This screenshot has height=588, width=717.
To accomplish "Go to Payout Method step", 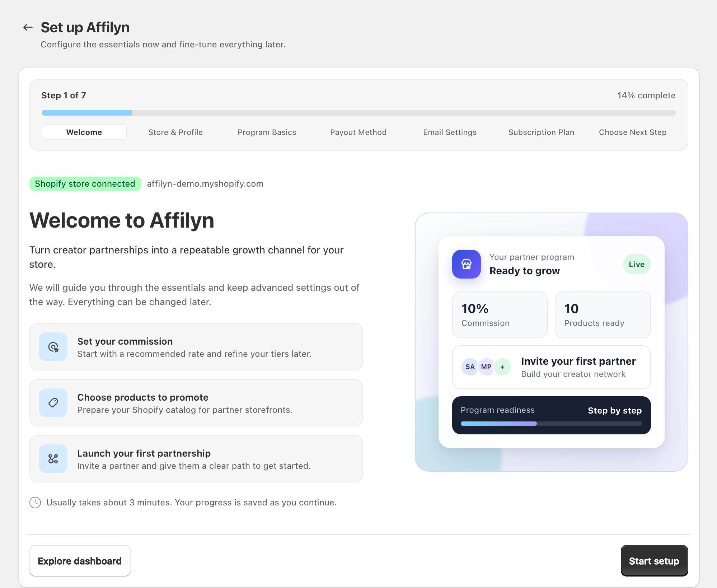I will point(358,132).
